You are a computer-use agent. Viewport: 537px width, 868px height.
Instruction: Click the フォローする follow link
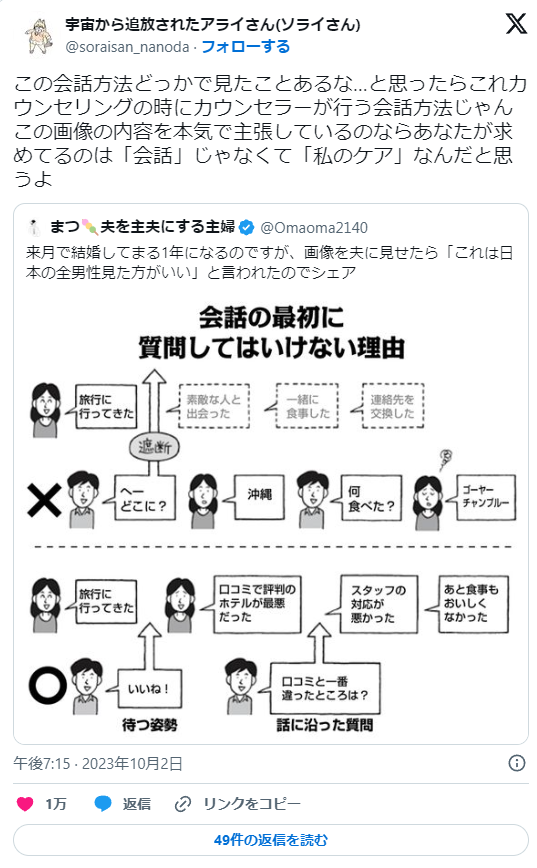[x=246, y=46]
